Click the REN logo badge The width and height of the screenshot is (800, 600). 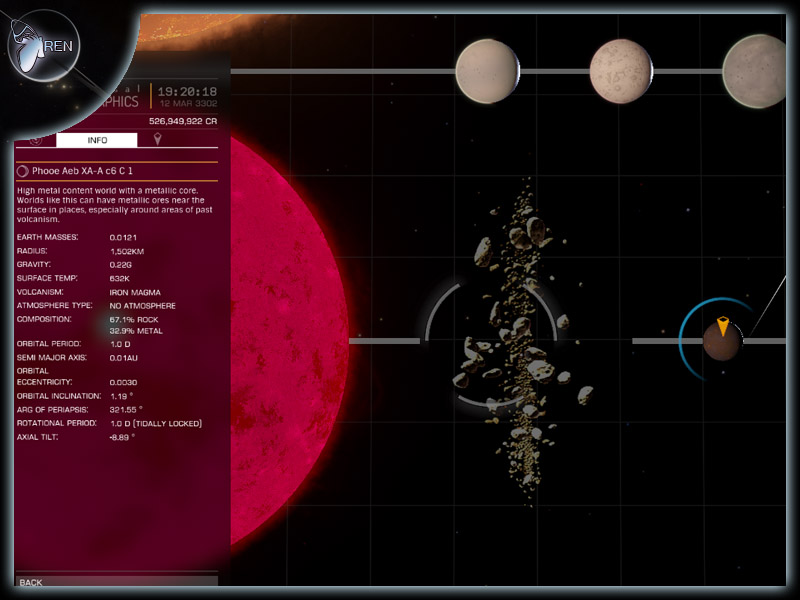pos(44,46)
